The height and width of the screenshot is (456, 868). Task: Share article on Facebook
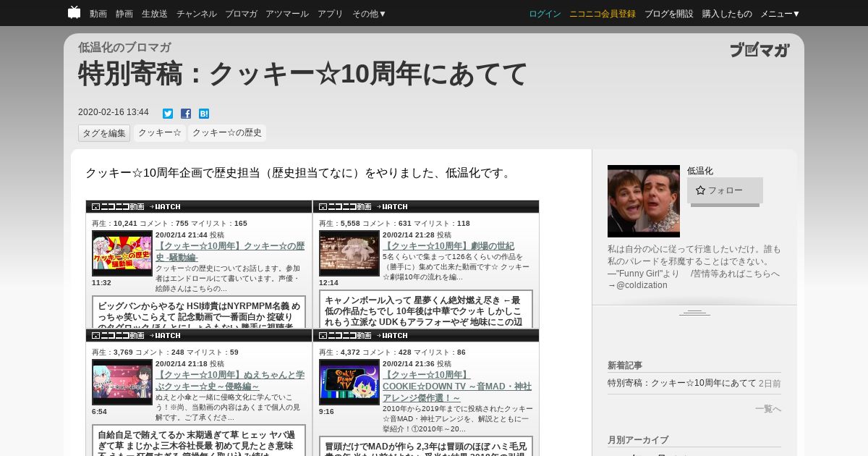186,114
